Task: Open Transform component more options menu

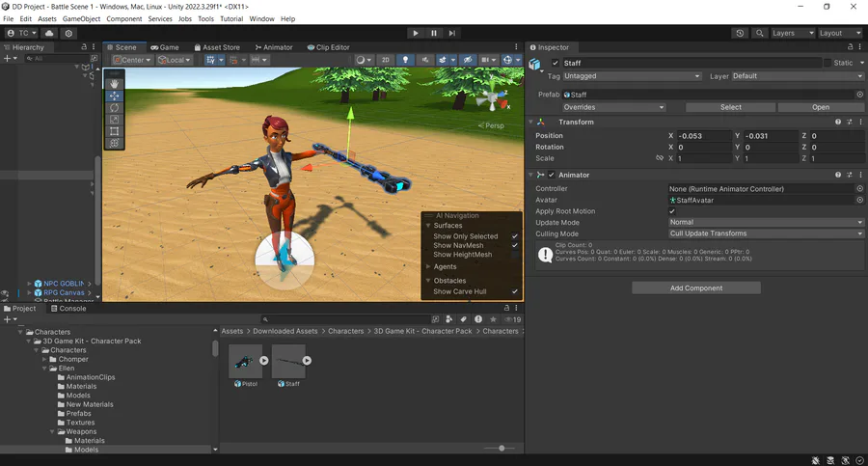Action: point(860,122)
